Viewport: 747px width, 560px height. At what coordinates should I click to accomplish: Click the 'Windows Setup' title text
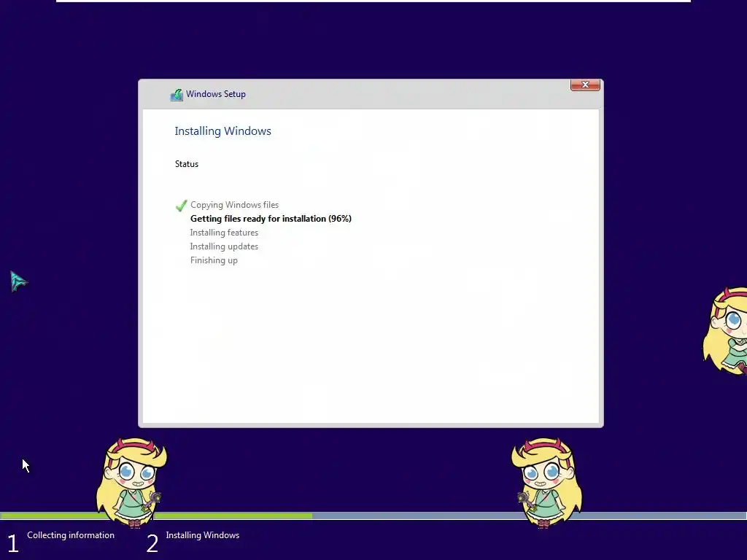tap(216, 94)
